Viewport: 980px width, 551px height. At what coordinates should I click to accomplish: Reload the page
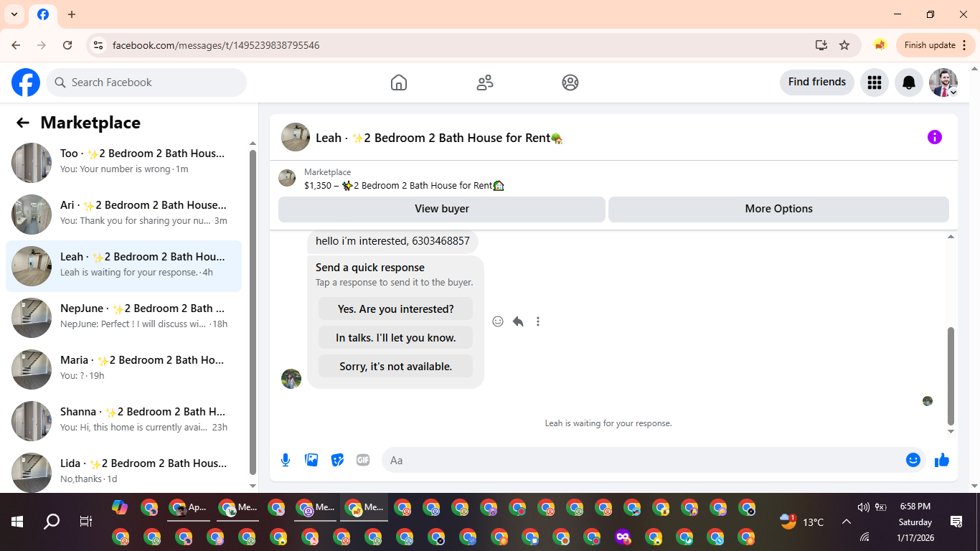click(x=67, y=45)
